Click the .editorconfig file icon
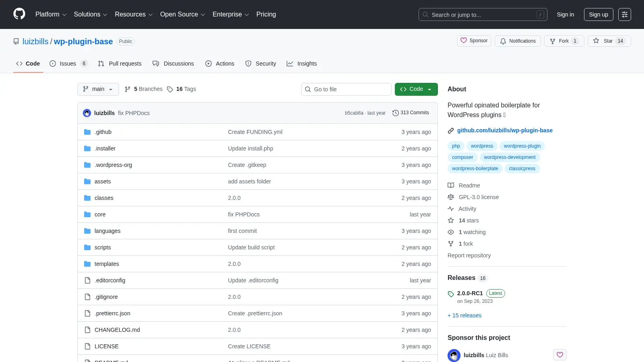This screenshot has width=644, height=362. pyautogui.click(x=87, y=280)
